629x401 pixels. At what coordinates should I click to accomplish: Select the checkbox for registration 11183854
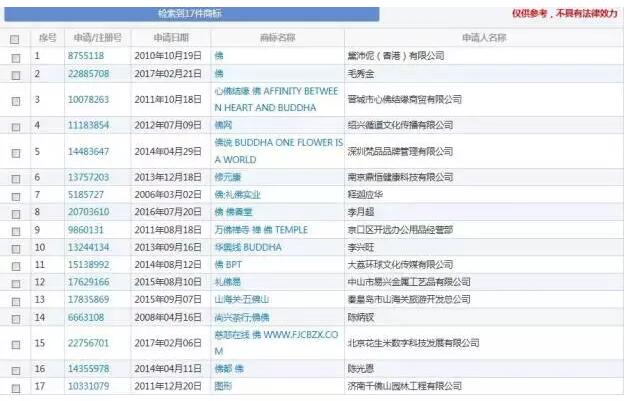16,127
